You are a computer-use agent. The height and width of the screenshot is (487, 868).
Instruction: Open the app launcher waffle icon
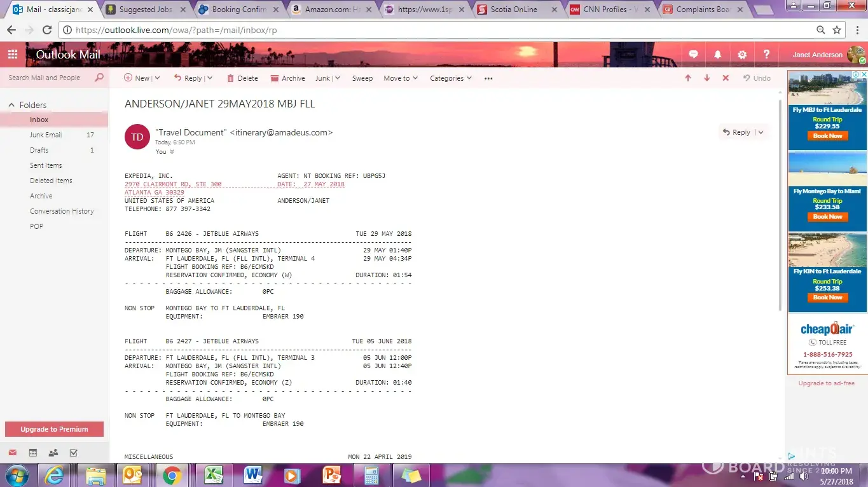point(13,55)
